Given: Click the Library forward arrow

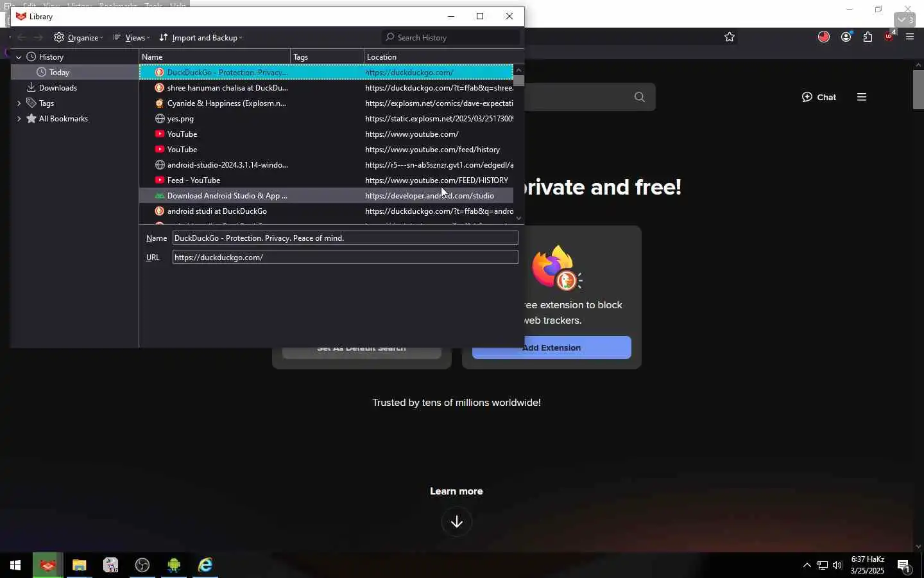Looking at the screenshot, I should tap(38, 37).
